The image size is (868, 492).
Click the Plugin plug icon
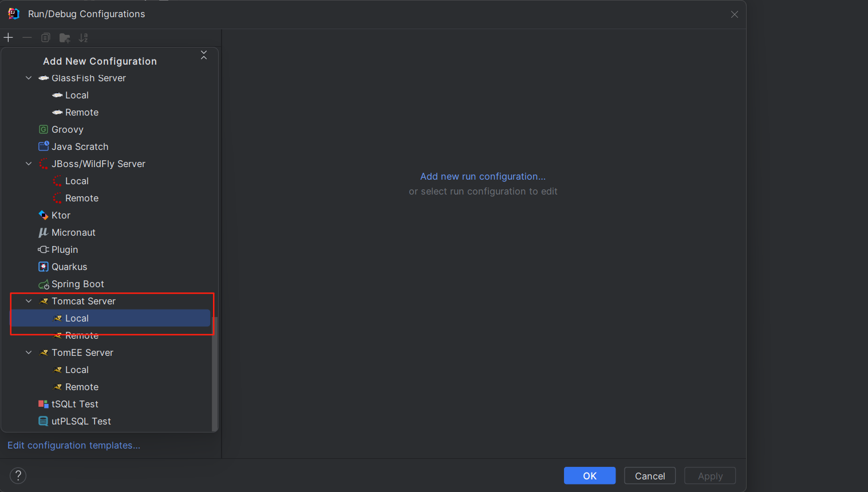pyautogui.click(x=44, y=249)
